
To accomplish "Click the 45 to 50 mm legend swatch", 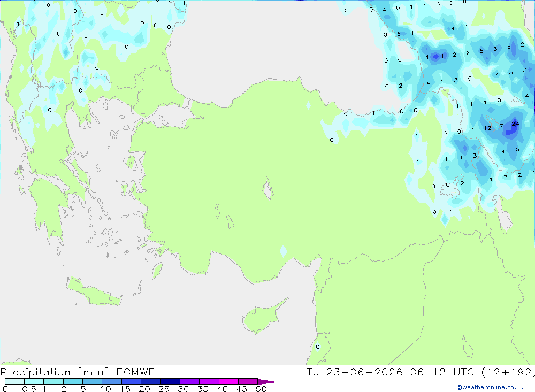I will coord(248,381).
